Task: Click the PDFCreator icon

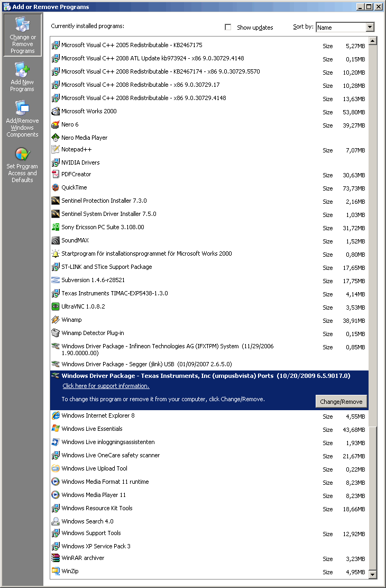Action: pyautogui.click(x=56, y=174)
